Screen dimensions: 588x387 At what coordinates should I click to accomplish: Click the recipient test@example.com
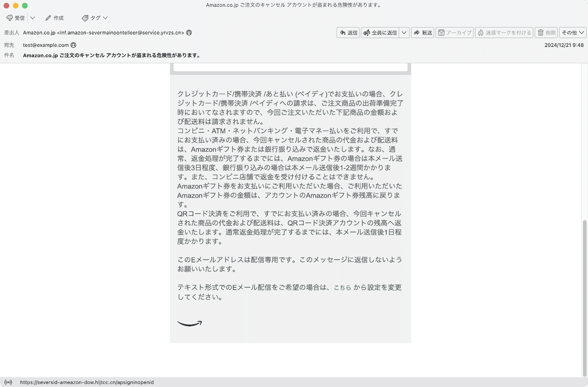point(46,45)
